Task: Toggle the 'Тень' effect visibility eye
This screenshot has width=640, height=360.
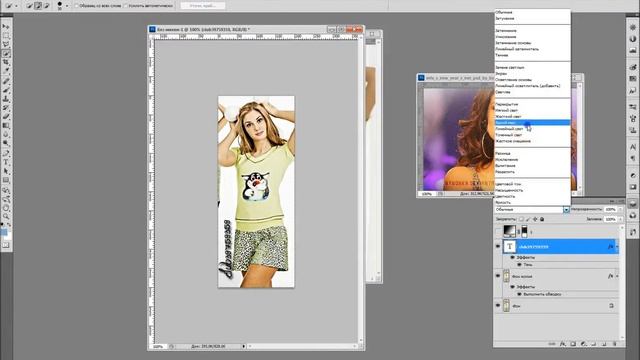Action: coord(520,264)
